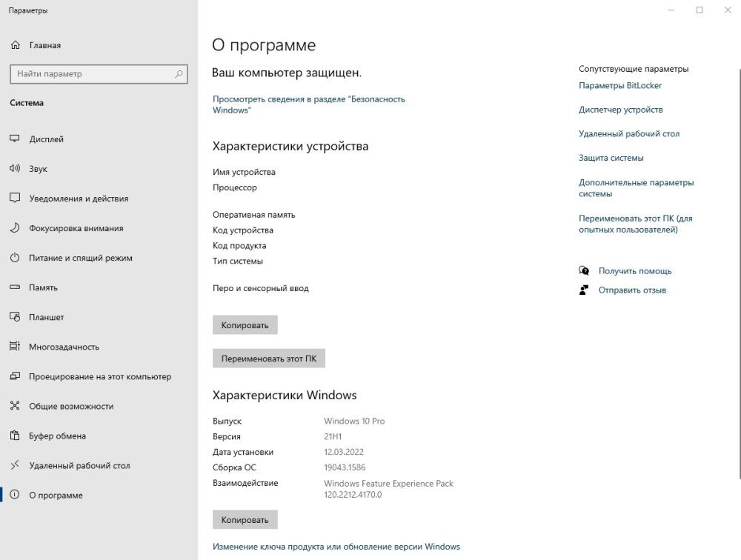
Task: Click the О программе info icon
Action: 15,495
